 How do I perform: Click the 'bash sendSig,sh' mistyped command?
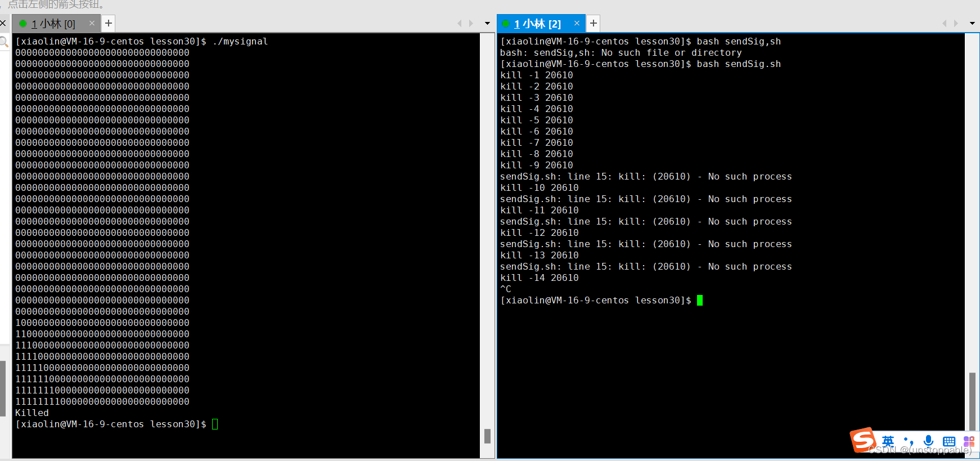[x=739, y=41]
